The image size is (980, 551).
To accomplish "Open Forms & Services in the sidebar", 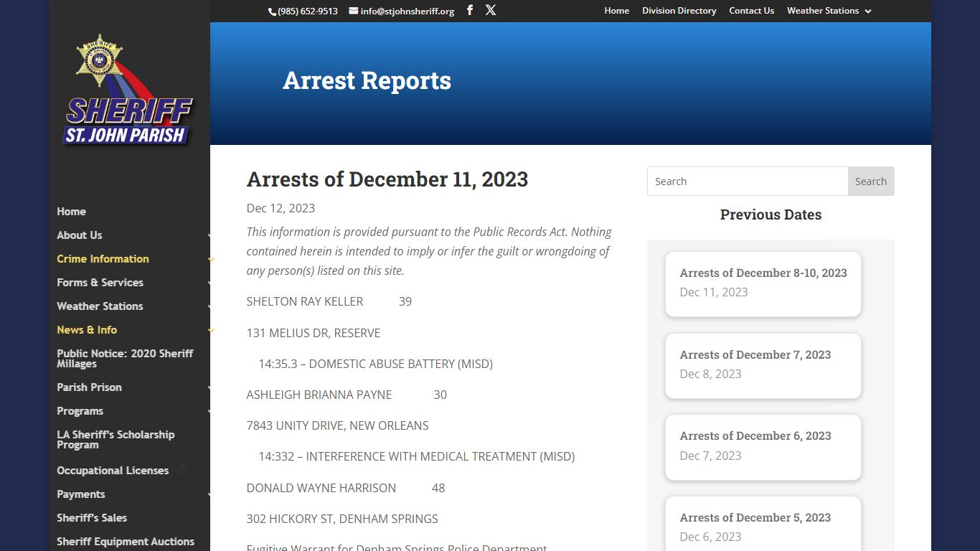I will click(x=100, y=283).
